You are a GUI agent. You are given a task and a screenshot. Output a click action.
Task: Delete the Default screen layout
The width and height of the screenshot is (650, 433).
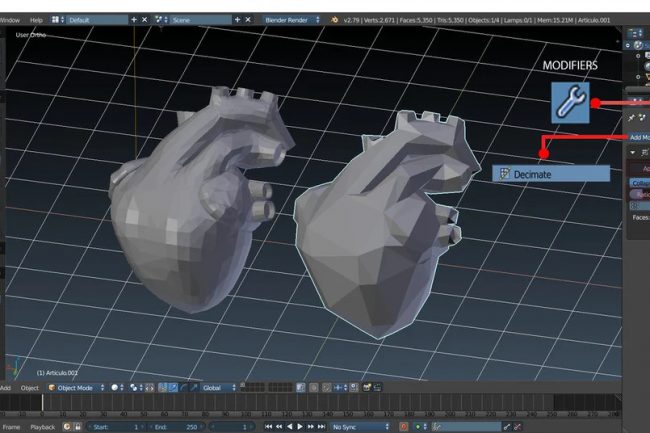pos(144,19)
